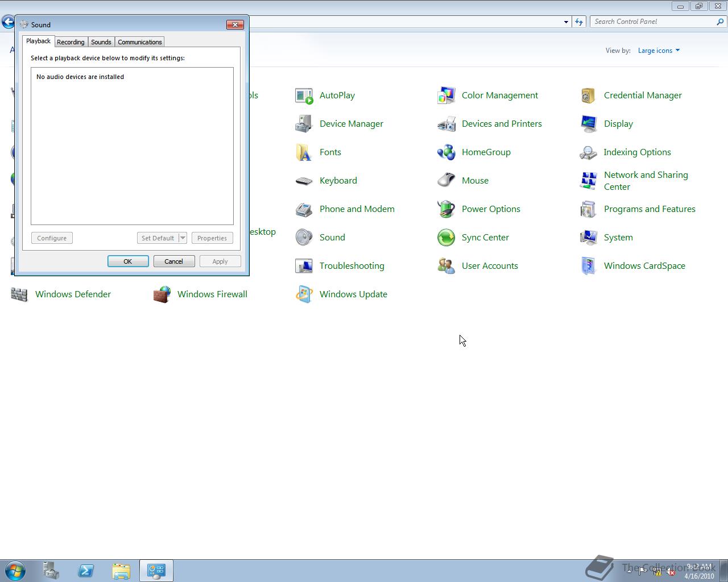Click the network warning tray icon
The height and width of the screenshot is (582, 728).
point(656,572)
